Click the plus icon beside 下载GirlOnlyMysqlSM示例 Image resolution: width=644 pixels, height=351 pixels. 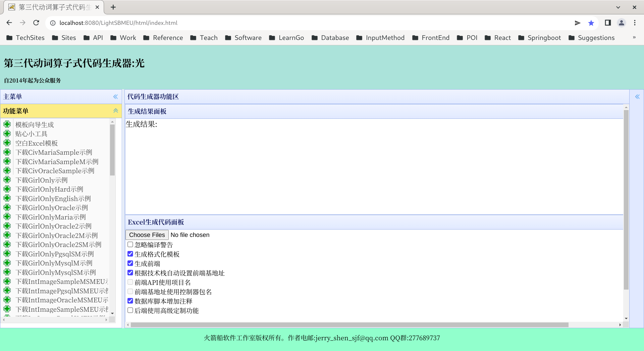(7, 272)
